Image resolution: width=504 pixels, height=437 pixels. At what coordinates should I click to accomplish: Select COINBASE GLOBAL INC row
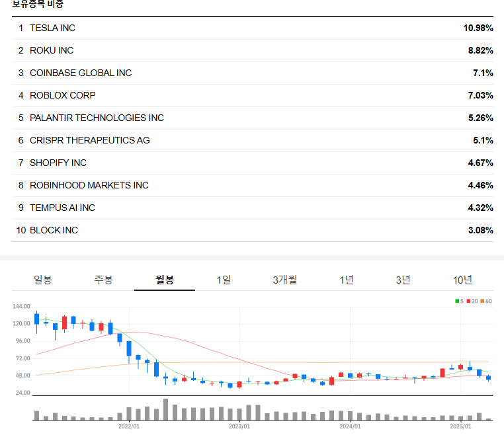click(x=253, y=73)
